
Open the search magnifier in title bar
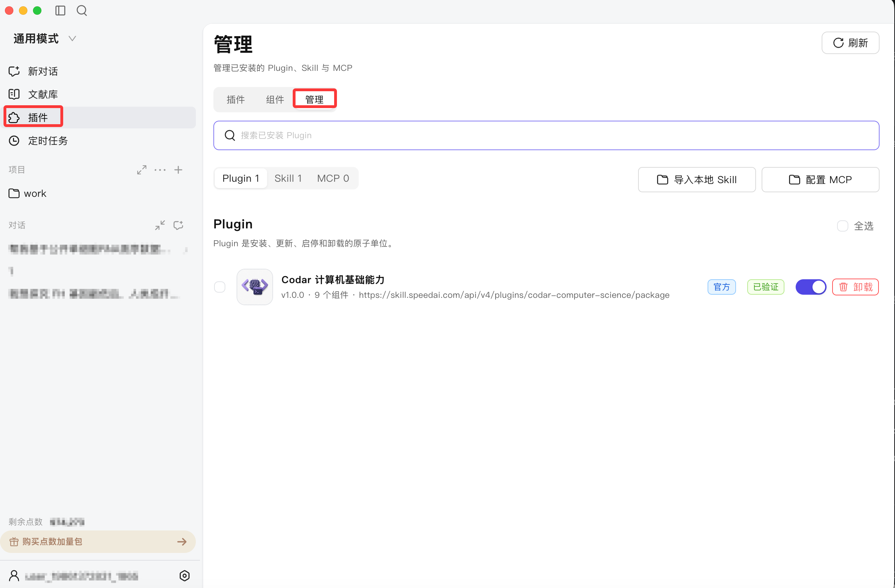(81, 11)
